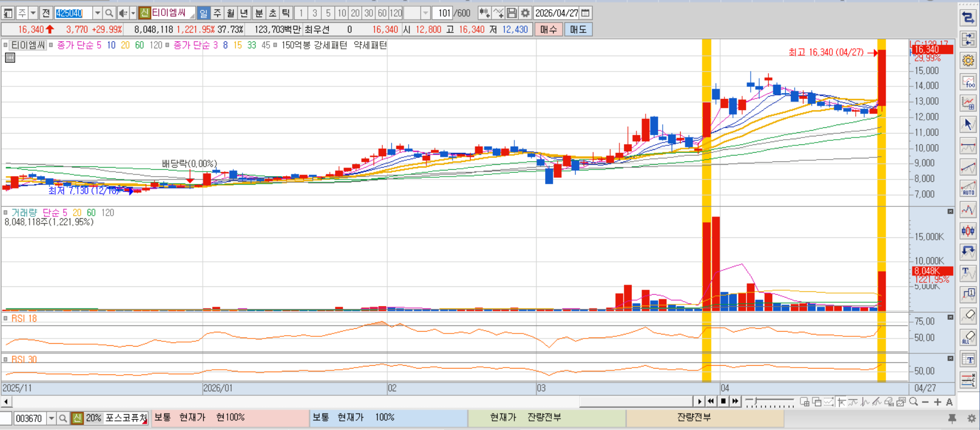
Task: Select the weekly (주) period toggle
Action: coord(217,12)
